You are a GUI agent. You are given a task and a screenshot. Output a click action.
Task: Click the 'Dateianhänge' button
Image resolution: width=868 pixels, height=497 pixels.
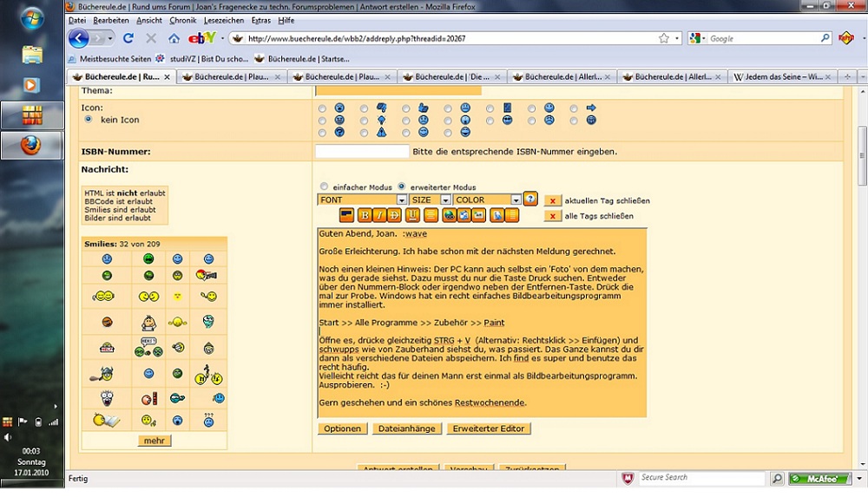coord(407,428)
